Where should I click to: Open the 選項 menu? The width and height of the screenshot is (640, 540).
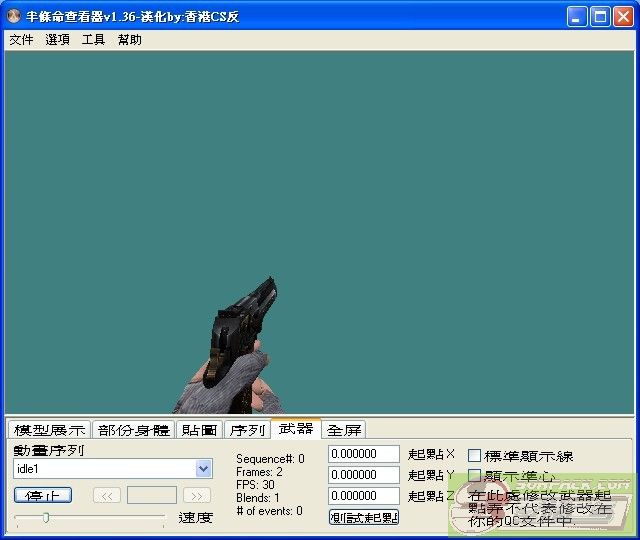click(x=57, y=40)
